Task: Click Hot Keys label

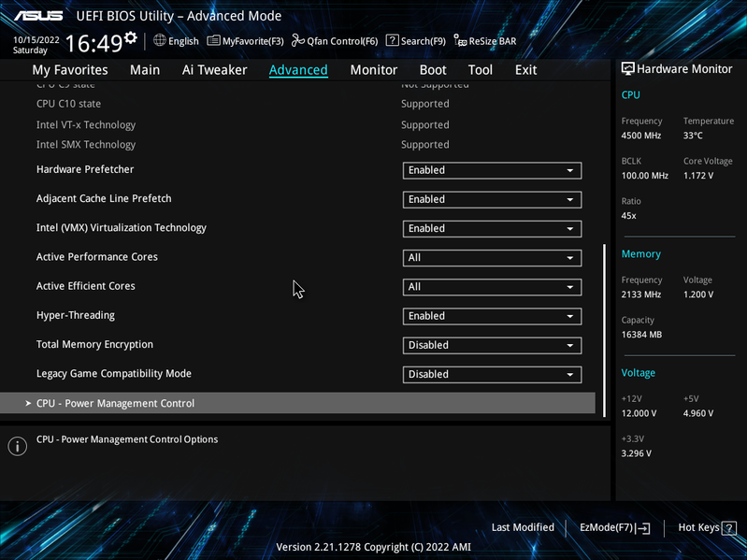Action: point(698,527)
